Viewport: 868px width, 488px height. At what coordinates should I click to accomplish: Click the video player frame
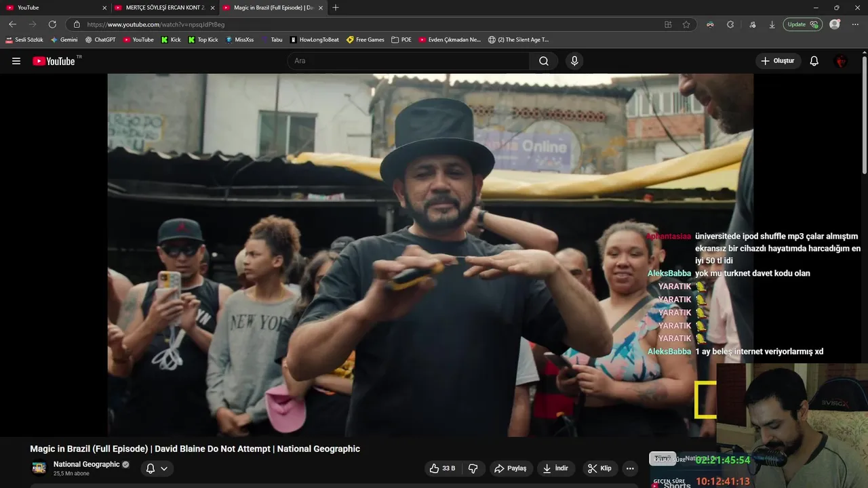430,255
